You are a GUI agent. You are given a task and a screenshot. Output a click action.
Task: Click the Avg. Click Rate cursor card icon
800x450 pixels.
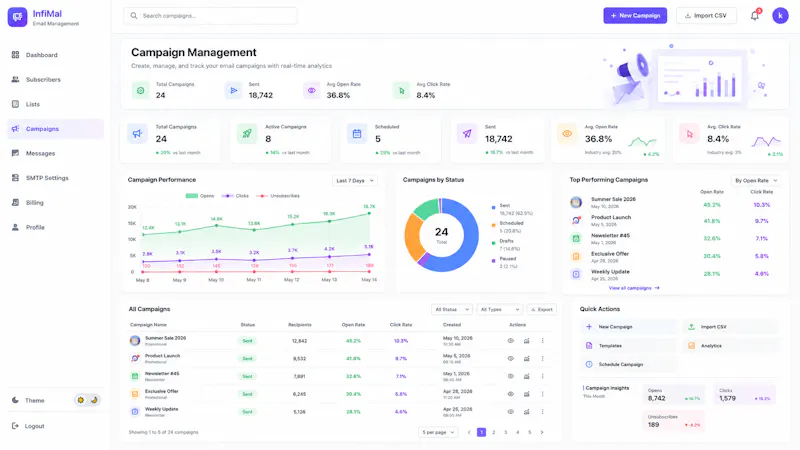tap(689, 134)
